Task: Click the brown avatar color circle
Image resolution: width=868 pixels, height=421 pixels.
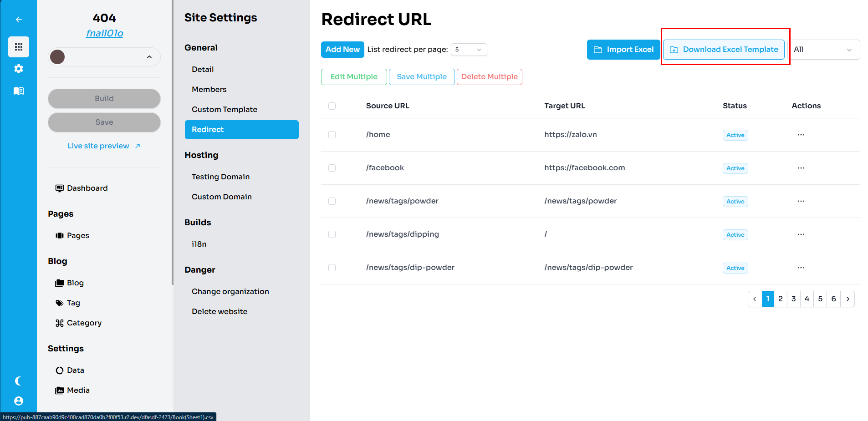Action: pos(57,57)
